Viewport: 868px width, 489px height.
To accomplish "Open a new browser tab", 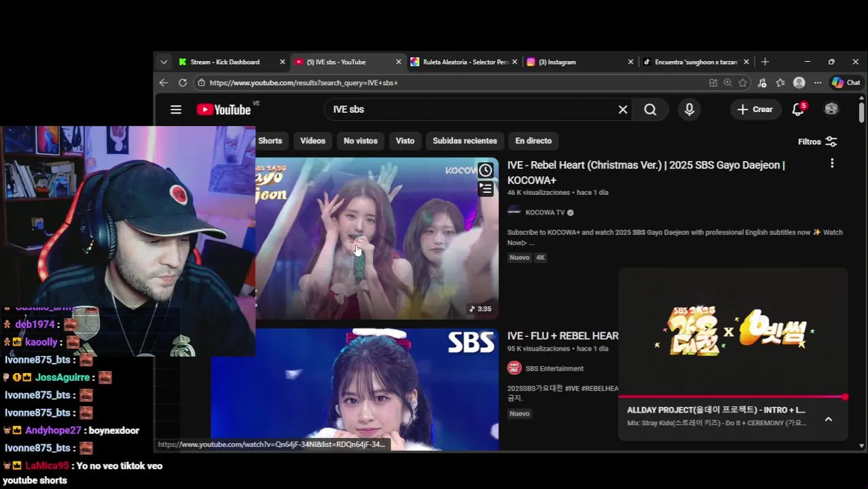I will click(765, 62).
